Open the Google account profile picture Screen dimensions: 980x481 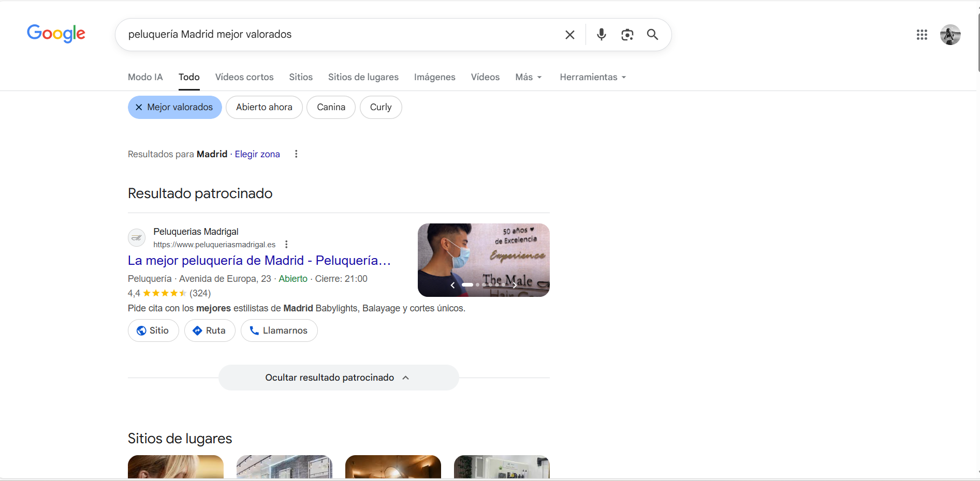pos(950,35)
